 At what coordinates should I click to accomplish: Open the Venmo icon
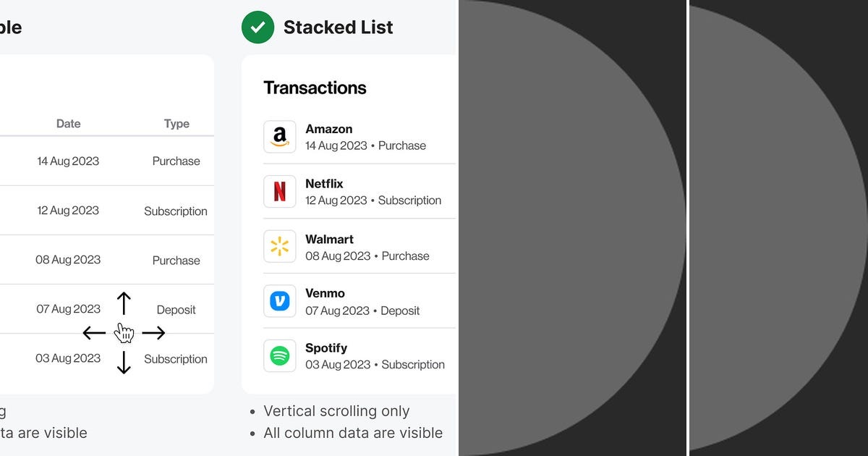tap(280, 300)
